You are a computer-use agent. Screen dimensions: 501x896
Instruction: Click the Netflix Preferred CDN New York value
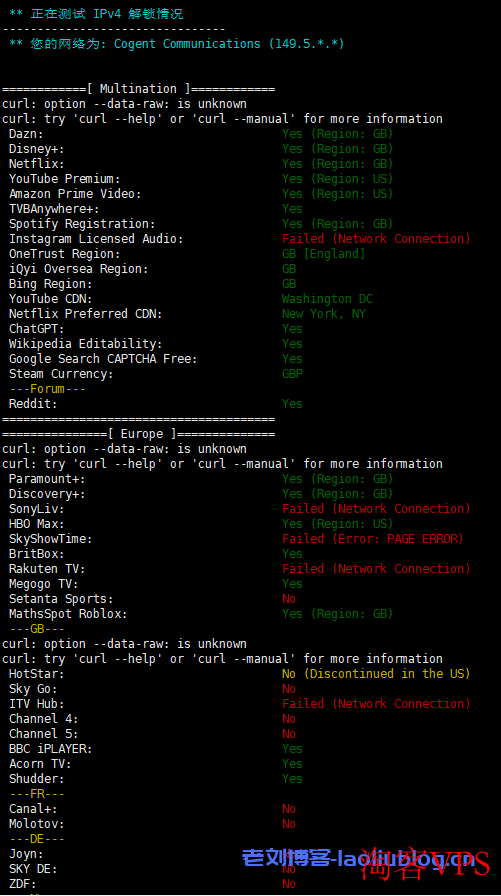(324, 314)
